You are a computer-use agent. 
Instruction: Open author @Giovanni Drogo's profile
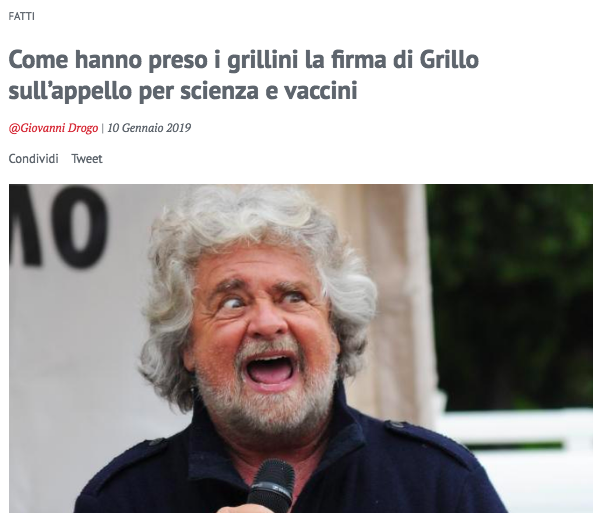tap(53, 128)
